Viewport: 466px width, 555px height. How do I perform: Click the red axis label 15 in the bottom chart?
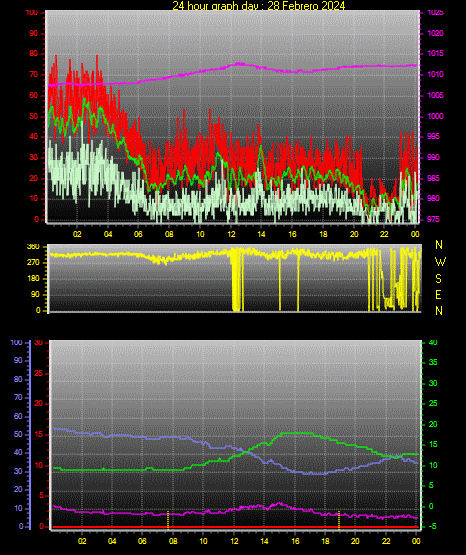click(39, 435)
